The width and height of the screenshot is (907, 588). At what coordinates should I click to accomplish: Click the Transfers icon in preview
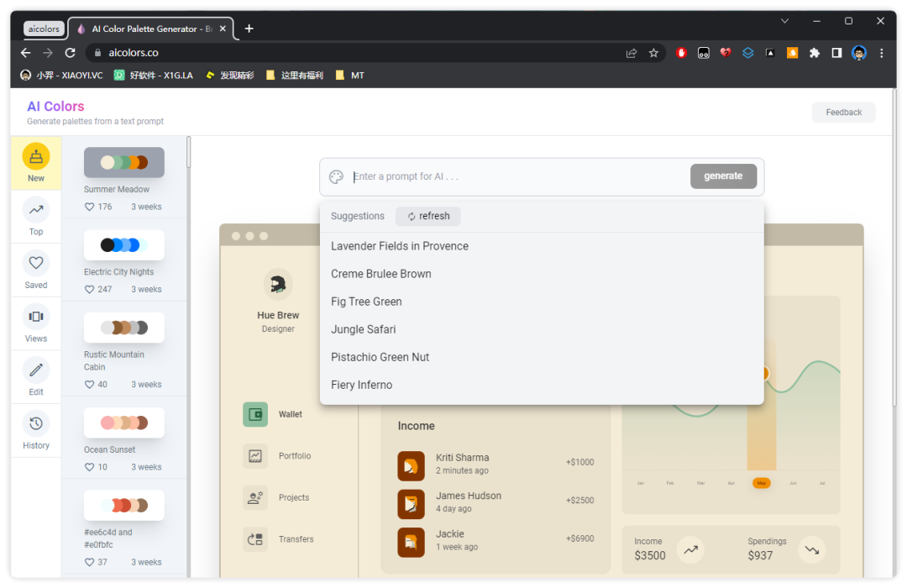point(255,539)
